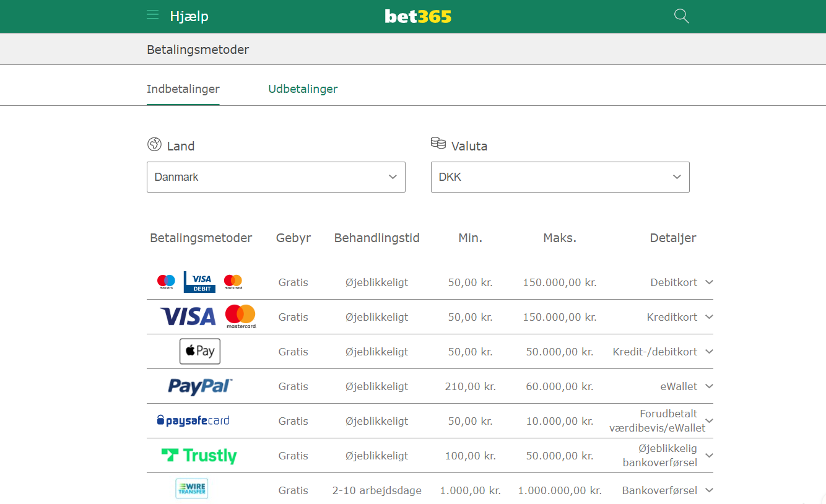826x504 pixels.
Task: Click the 2-10 arbejdsdage processing time
Action: (x=377, y=490)
